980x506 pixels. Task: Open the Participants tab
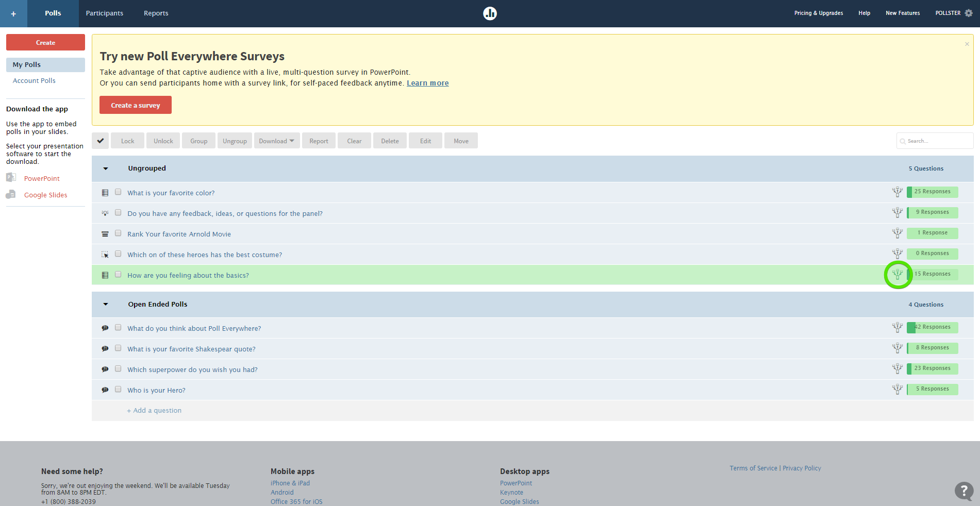tap(105, 13)
